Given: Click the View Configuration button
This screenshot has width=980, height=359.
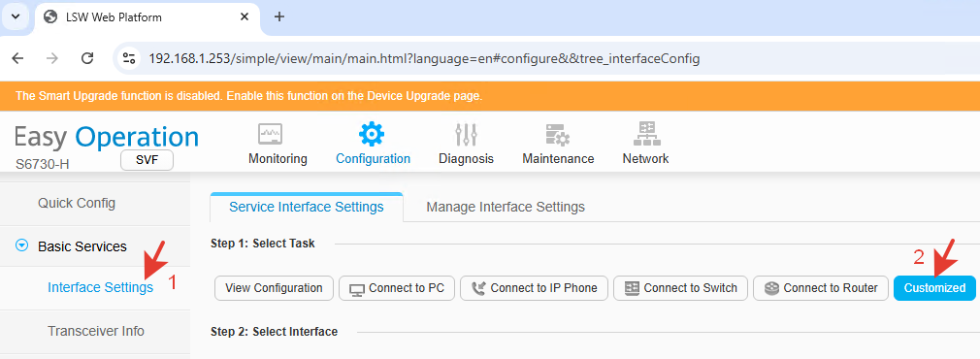Looking at the screenshot, I should tap(274, 288).
